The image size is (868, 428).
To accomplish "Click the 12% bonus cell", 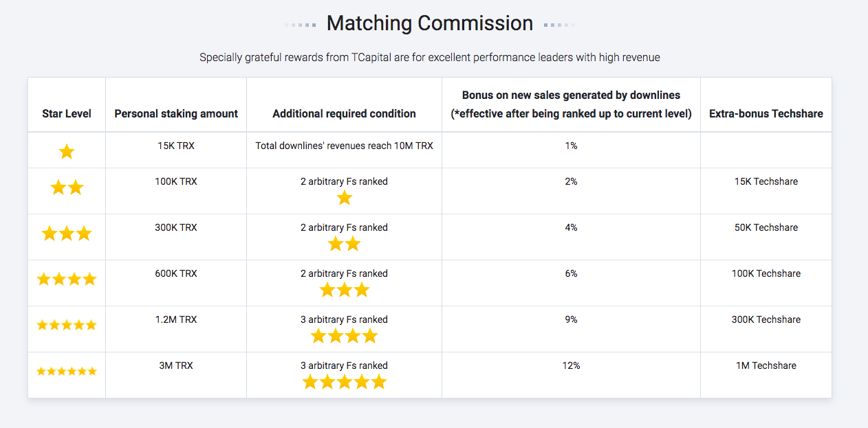I will (571, 365).
